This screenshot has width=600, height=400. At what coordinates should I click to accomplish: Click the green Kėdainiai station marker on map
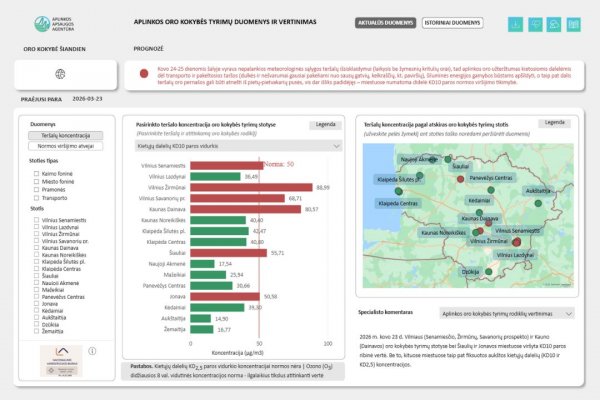point(479,212)
